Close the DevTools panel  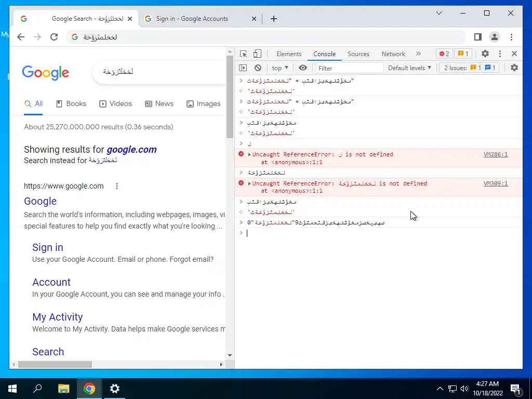tap(514, 54)
